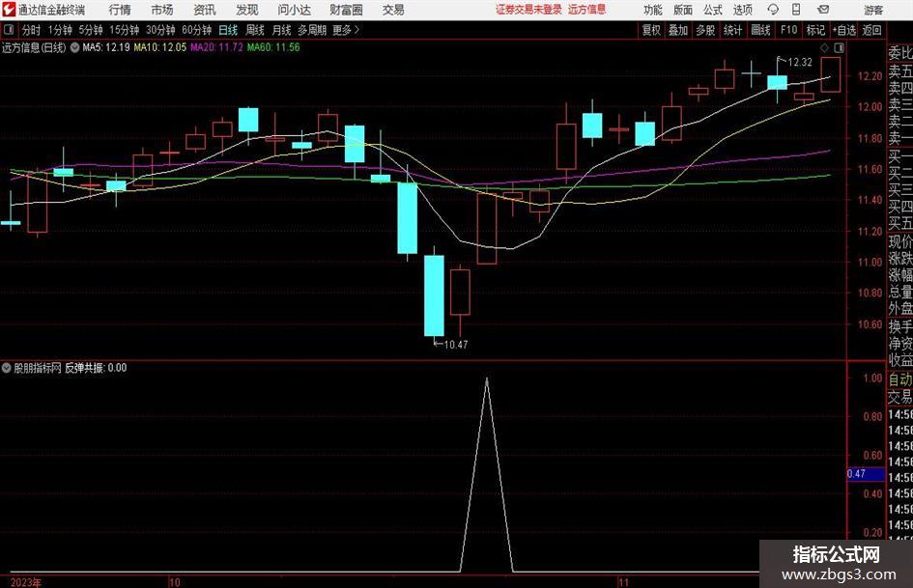Viewport: 913px width, 588px height.
Task: Open the F10 company info tool
Action: click(788, 30)
